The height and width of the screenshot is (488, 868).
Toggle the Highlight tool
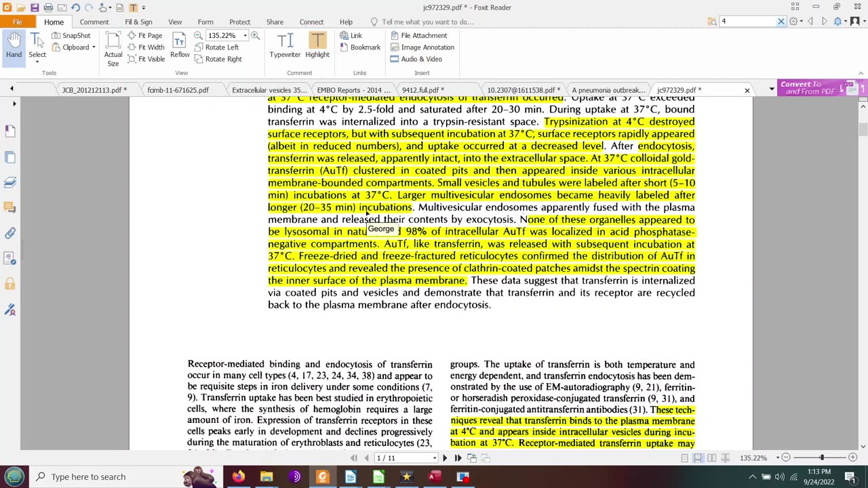tap(317, 46)
